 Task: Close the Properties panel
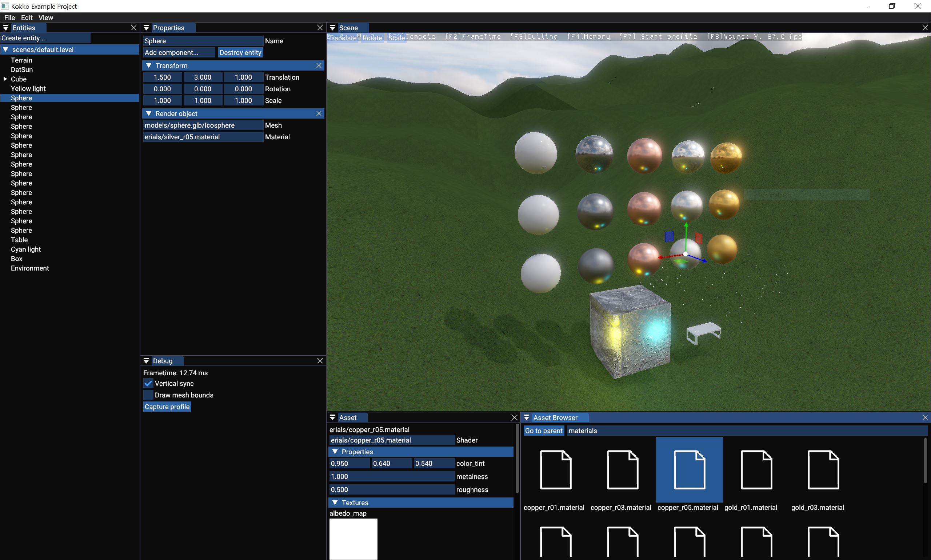pos(320,28)
